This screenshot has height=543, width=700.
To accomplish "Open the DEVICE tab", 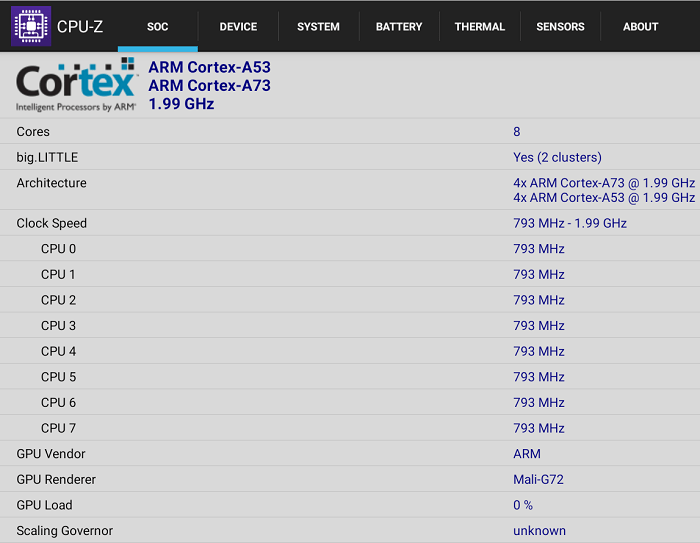I will (238, 27).
